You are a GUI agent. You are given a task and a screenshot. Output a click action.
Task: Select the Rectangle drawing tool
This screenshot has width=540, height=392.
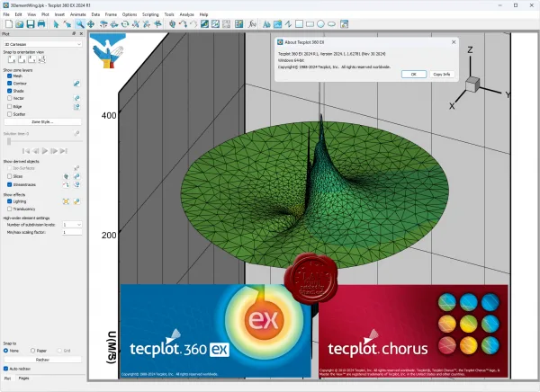click(310, 23)
